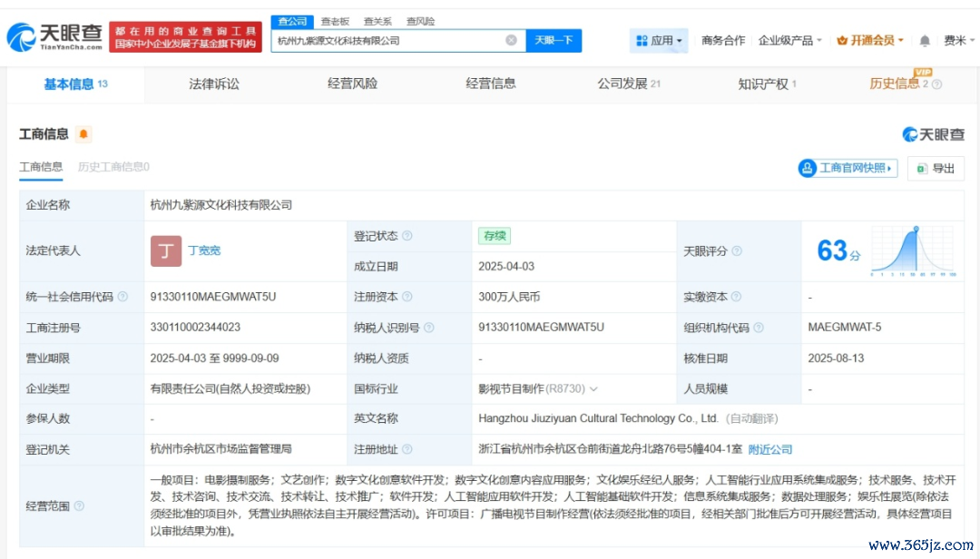Click help icon next to 历史信息 tab
980x559 pixels.
point(936,83)
